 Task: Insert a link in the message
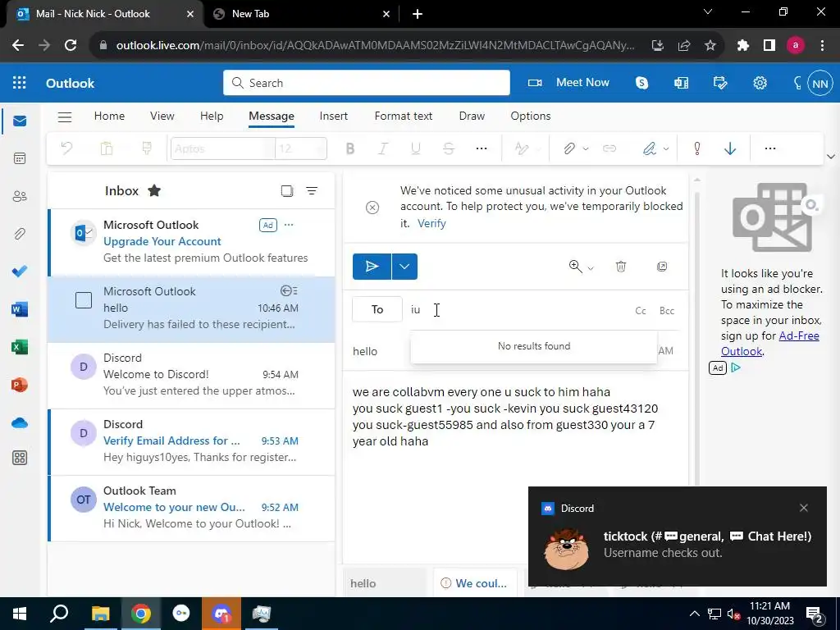[x=609, y=148]
